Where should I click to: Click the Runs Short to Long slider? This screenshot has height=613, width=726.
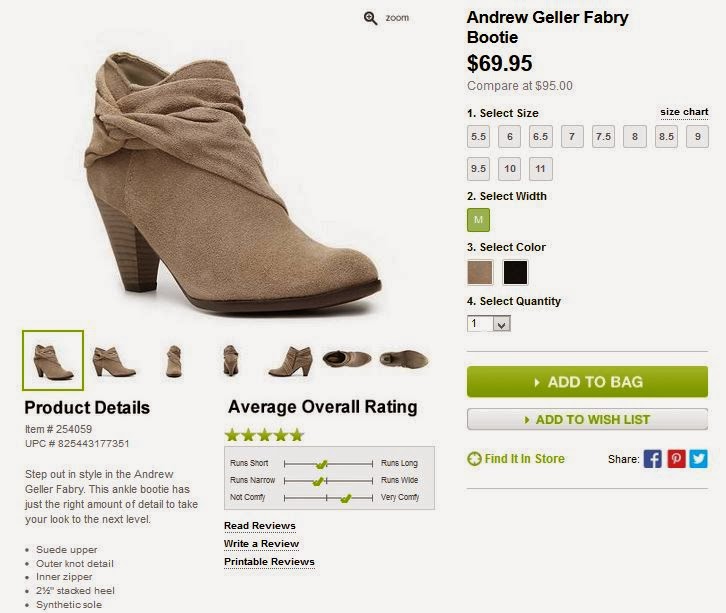(x=328, y=463)
